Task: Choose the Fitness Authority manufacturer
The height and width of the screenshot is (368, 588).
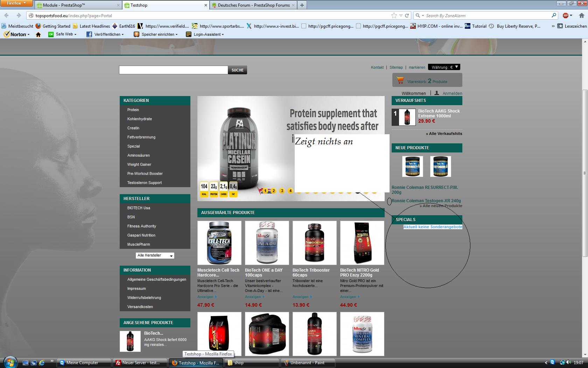Action: point(142,226)
